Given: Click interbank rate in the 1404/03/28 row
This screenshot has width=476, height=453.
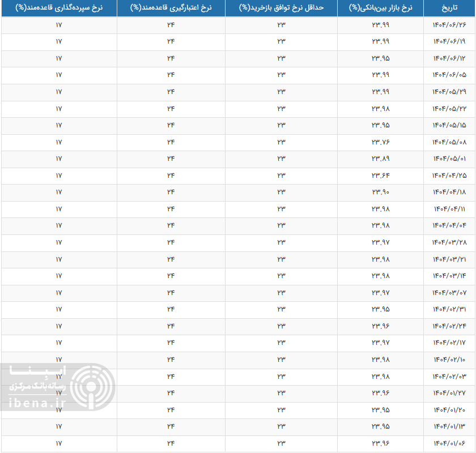Looking at the screenshot, I should pyautogui.click(x=381, y=242).
